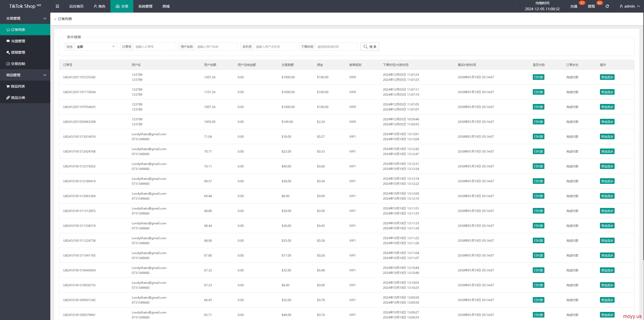Open 系统管理 top menu
Screen dimensions: 644x320
click(145, 6)
